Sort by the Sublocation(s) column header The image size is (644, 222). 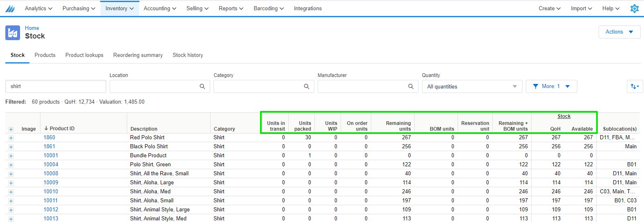coord(620,129)
